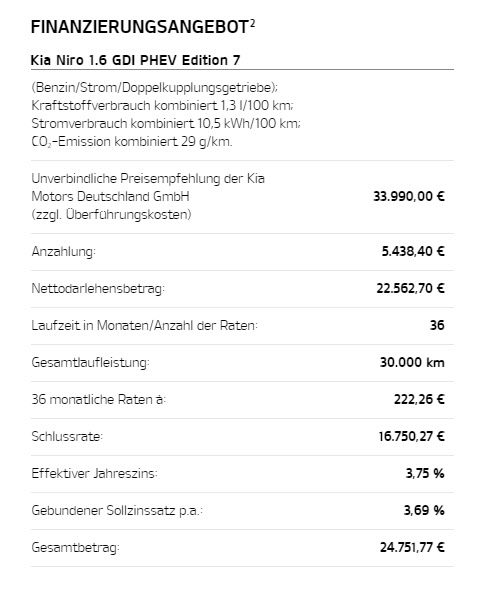The image size is (477, 594).
Task: Click the 222,26 € monthly rate value
Action: point(419,399)
